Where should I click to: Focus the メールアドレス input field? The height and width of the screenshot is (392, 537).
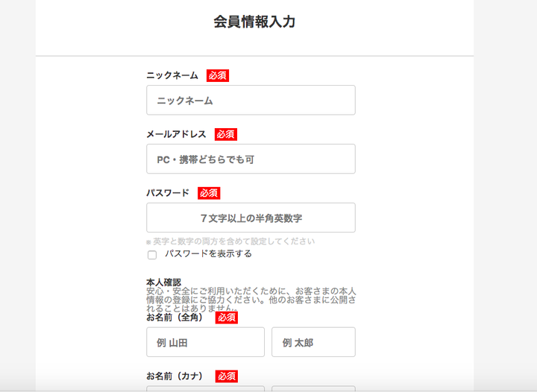pyautogui.click(x=251, y=159)
